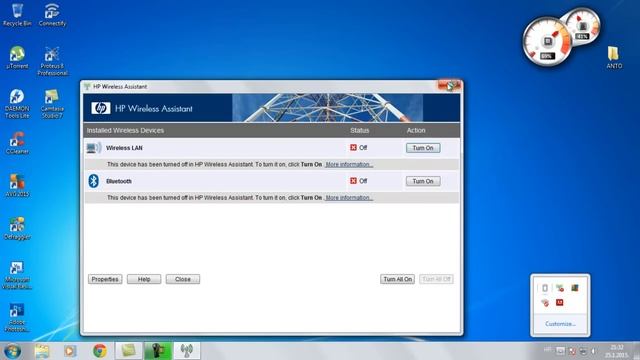
Task: Click the taskbar clock and date
Action: click(616, 351)
